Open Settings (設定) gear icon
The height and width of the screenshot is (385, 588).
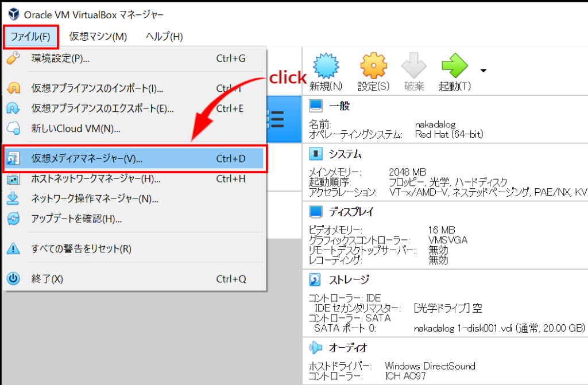click(373, 68)
